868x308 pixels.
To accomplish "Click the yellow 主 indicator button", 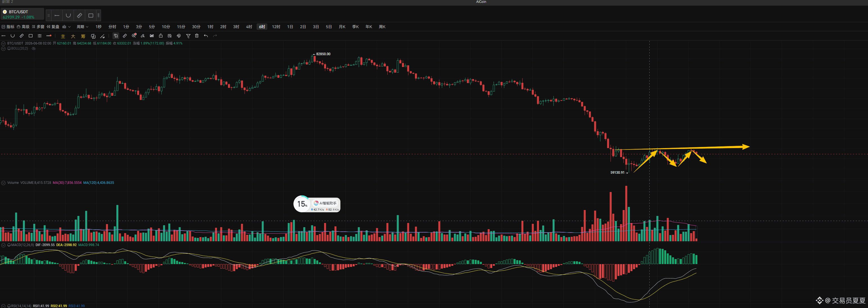I will point(63,36).
